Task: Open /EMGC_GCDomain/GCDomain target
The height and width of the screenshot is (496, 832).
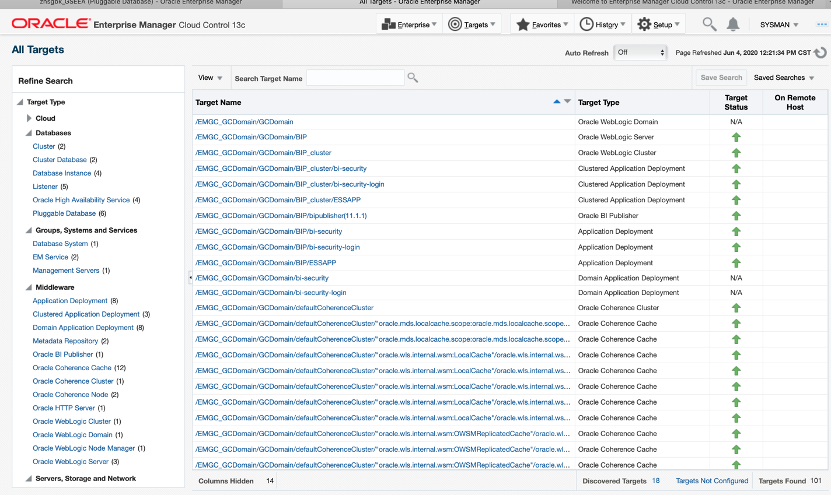Action: click(244, 121)
